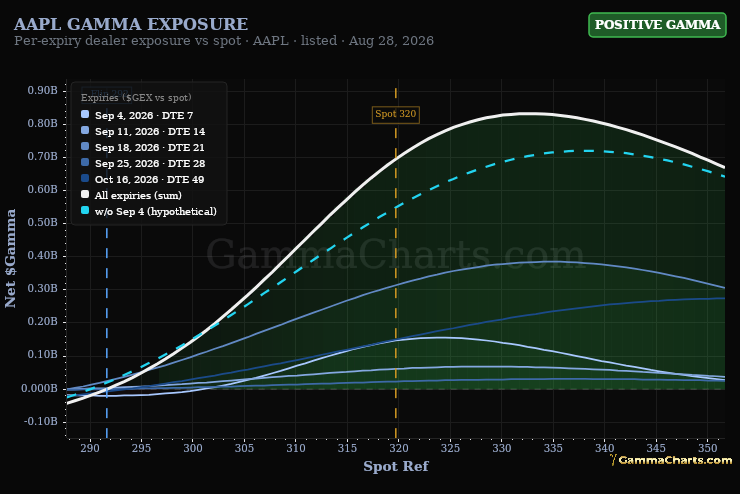Click the 350 x-axis tick label
Screen dimensions: 740x494
click(707, 448)
